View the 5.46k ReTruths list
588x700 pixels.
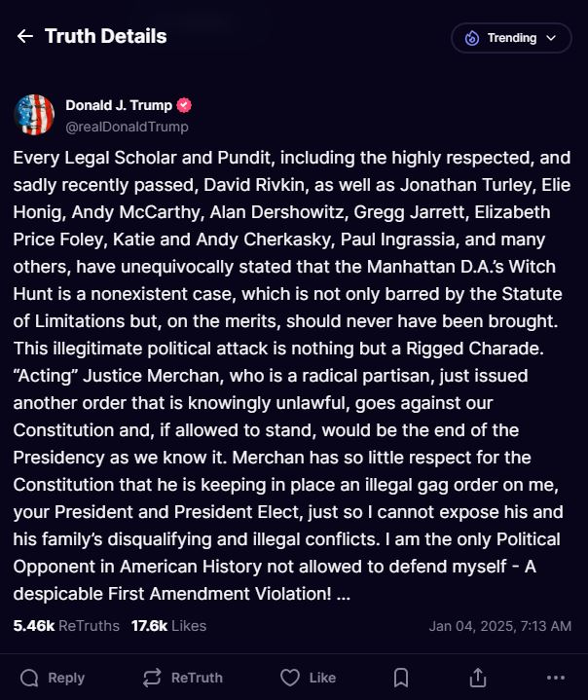[x=66, y=626]
